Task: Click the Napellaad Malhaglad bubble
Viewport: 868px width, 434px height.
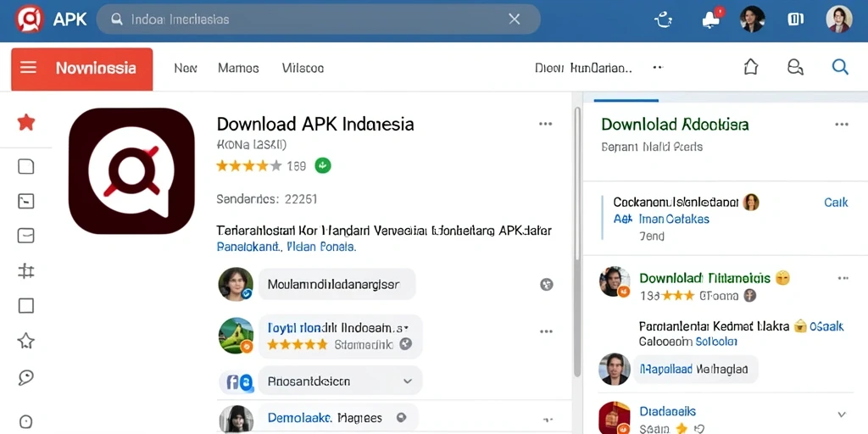Action: pyautogui.click(x=695, y=369)
